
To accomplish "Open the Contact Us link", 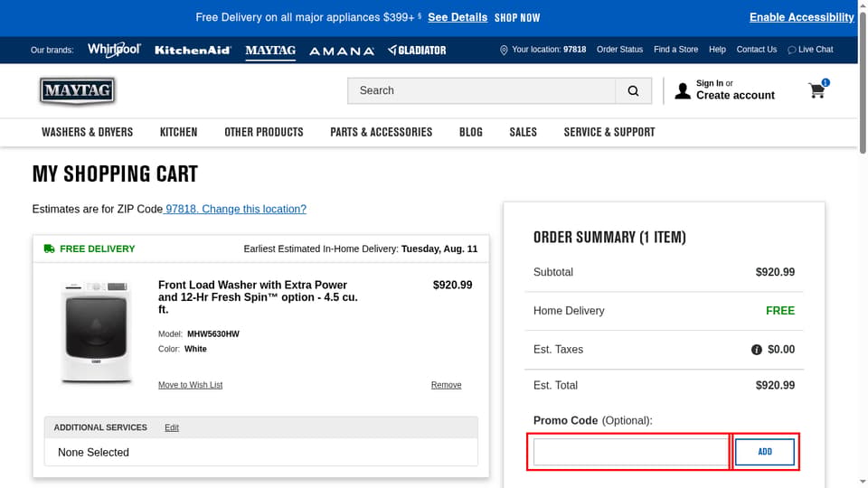I will 756,50.
